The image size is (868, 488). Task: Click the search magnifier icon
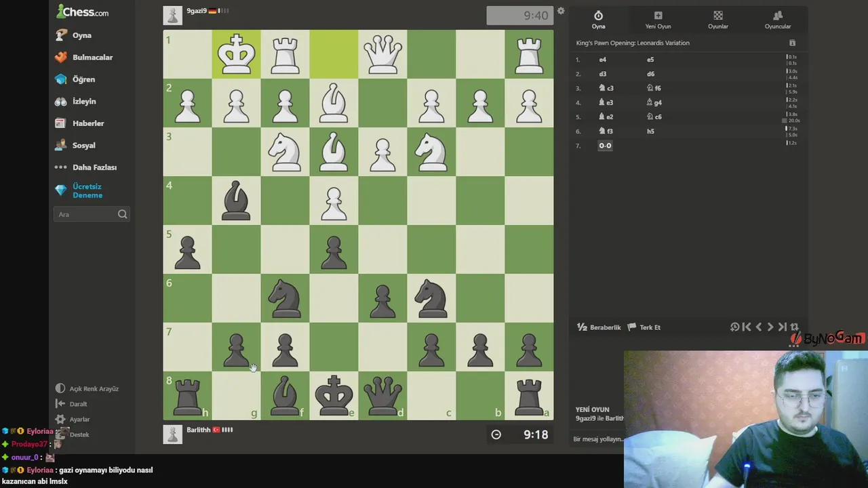122,214
